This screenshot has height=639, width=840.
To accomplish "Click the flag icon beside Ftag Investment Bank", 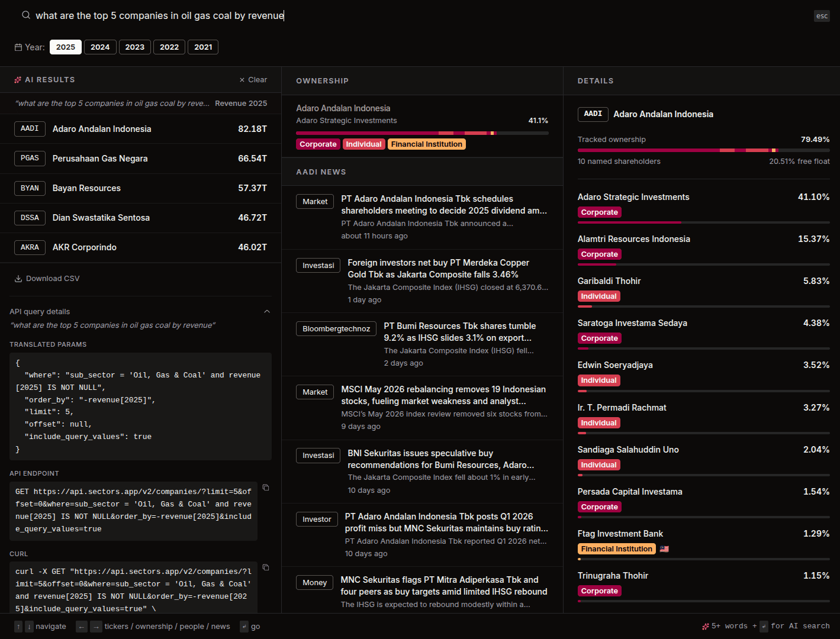I will 664,549.
